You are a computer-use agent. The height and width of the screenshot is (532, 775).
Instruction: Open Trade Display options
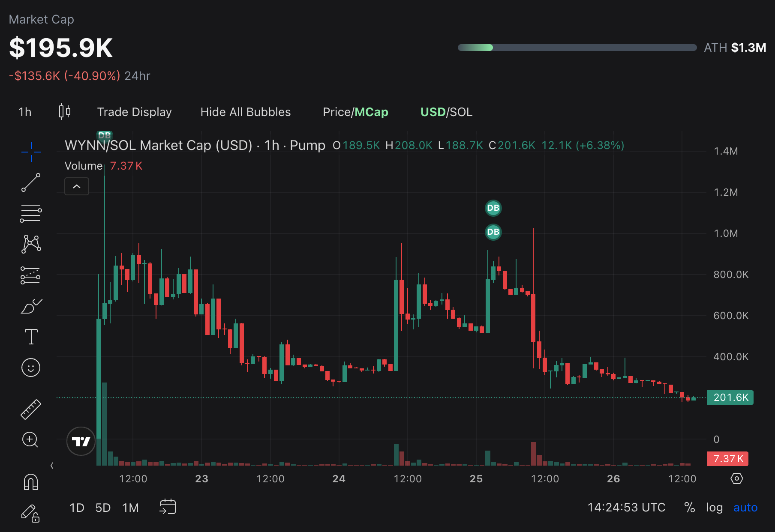click(134, 112)
